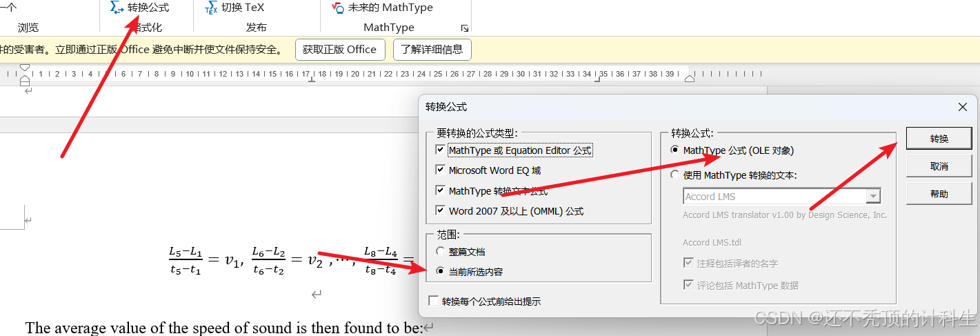Click the Accord LMS.tdl text
The height and width of the screenshot is (336, 980).
(x=711, y=242)
